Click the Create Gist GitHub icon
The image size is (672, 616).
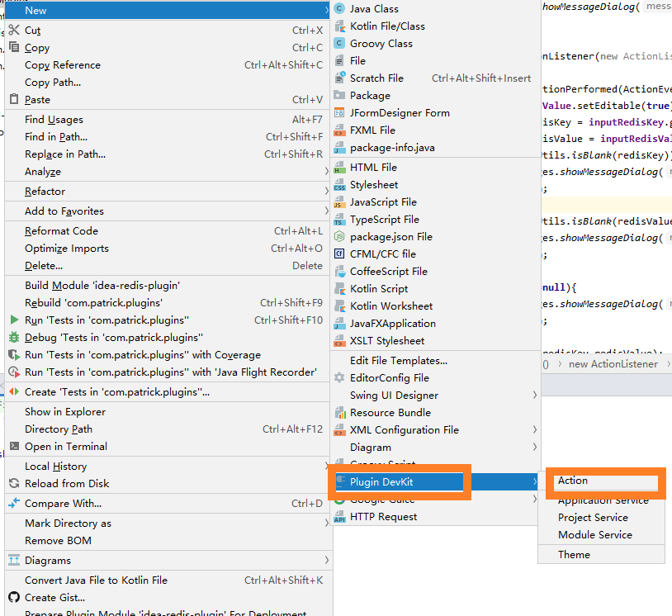pyautogui.click(x=14, y=597)
